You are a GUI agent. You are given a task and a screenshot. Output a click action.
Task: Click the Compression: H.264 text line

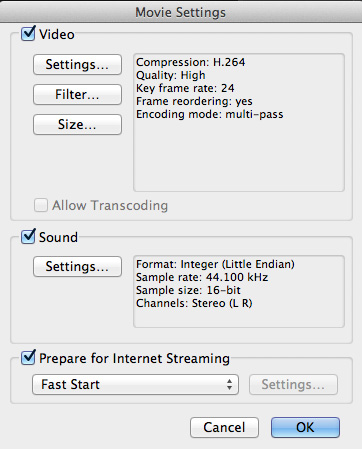[191, 62]
